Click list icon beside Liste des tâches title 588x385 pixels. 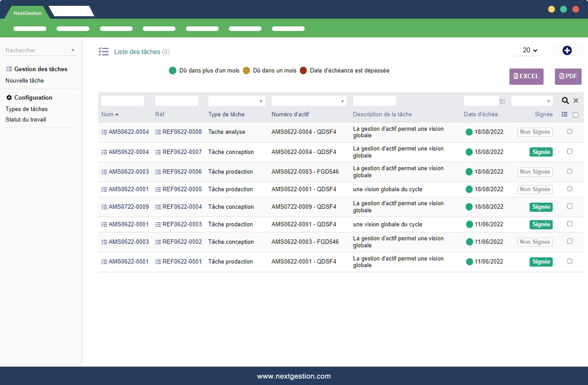(104, 51)
